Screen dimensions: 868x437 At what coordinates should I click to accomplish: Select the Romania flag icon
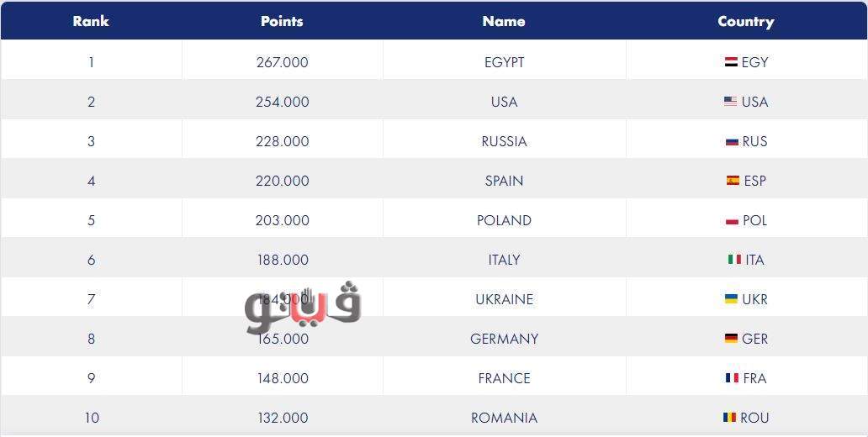tap(729, 418)
